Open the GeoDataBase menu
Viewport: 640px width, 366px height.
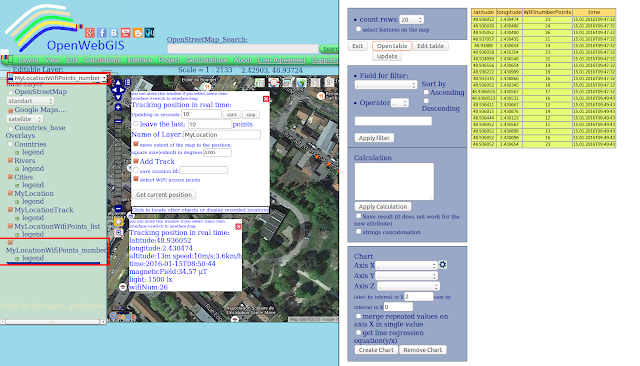point(207,60)
